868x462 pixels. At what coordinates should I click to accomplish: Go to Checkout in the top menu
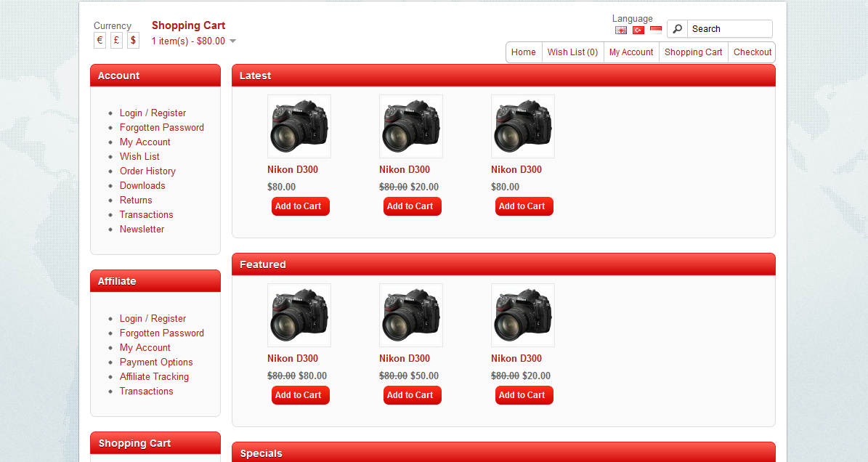pos(753,52)
